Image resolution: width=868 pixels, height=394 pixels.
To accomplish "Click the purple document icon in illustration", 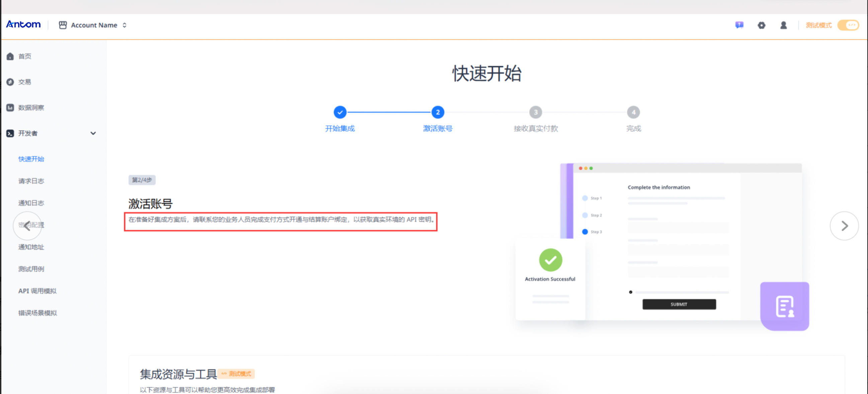I will tap(784, 306).
